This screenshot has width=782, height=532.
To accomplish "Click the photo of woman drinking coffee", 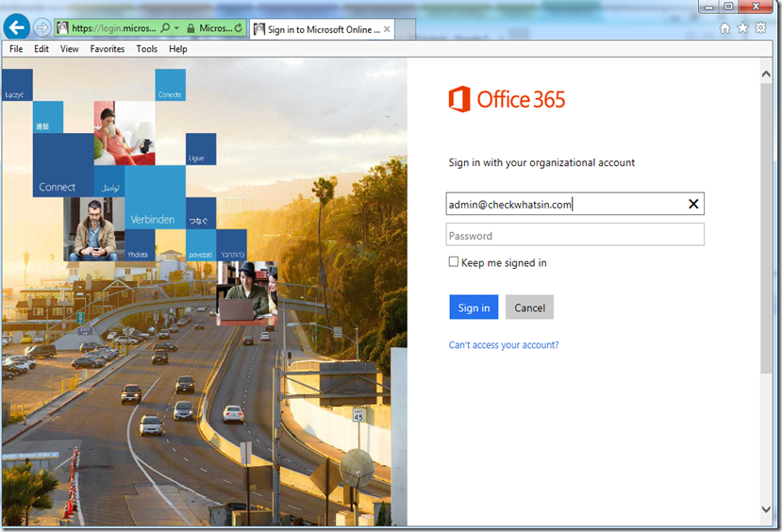I will (x=125, y=133).
